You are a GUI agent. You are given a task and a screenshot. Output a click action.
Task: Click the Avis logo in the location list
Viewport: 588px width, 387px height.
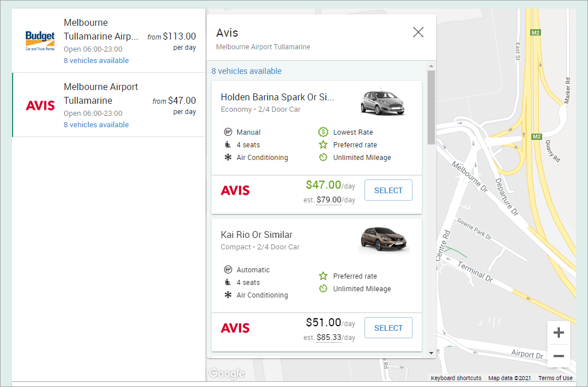pyautogui.click(x=40, y=105)
